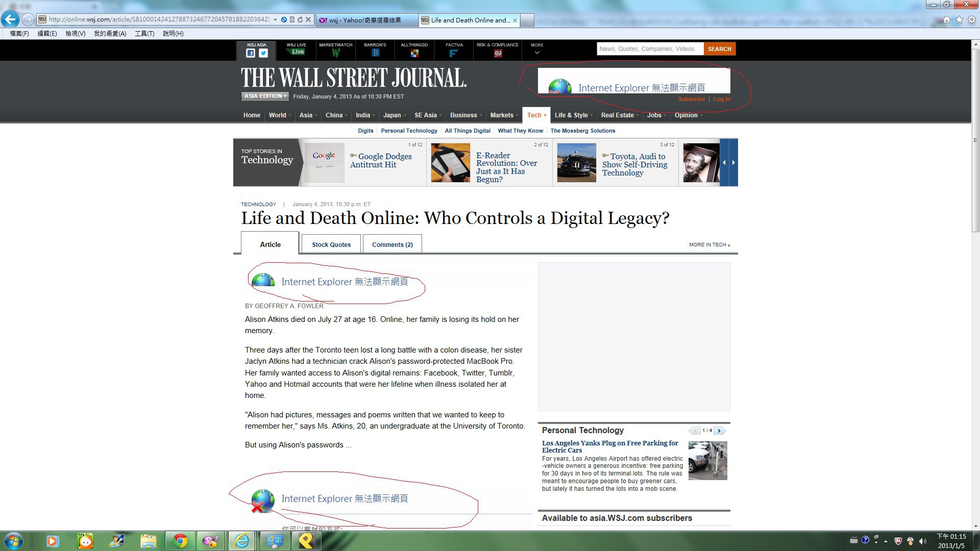Click the browser back arrow button
The image size is (980, 551).
[10, 20]
